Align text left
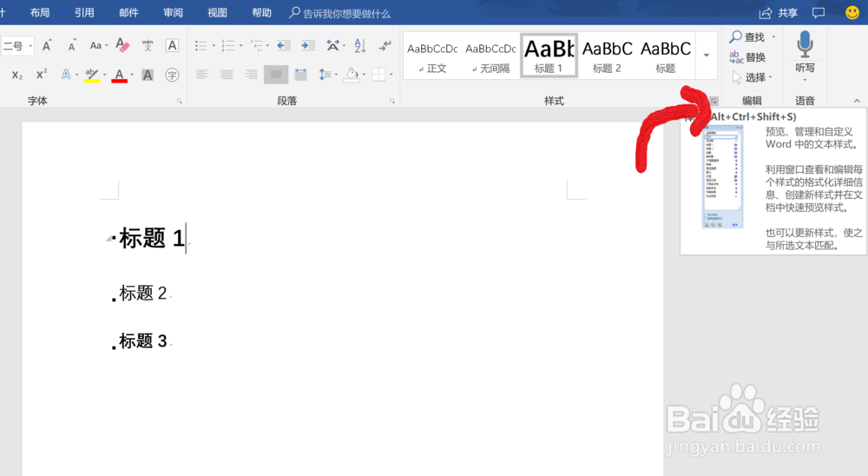868x476 pixels. pos(202,74)
